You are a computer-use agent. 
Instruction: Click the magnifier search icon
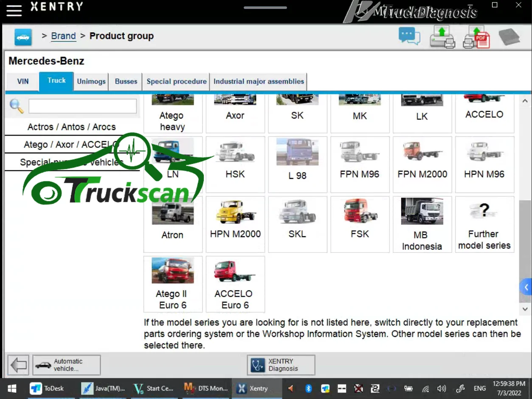[17, 106]
